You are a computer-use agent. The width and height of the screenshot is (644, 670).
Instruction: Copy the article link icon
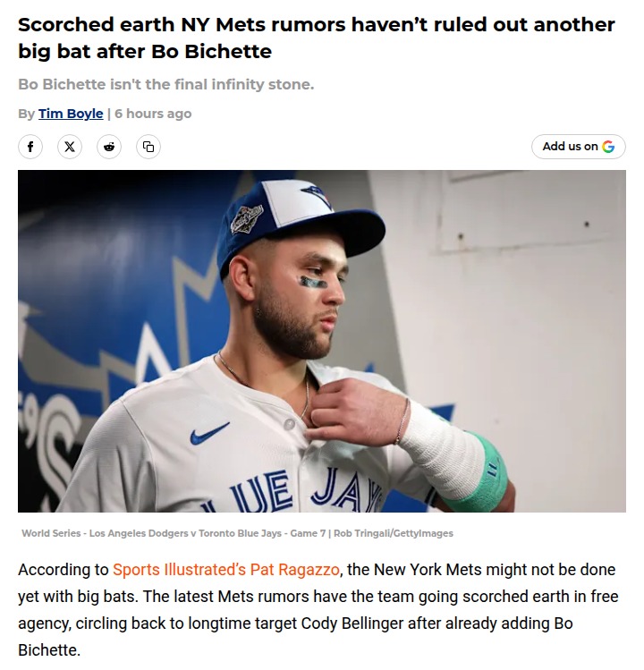(x=148, y=147)
